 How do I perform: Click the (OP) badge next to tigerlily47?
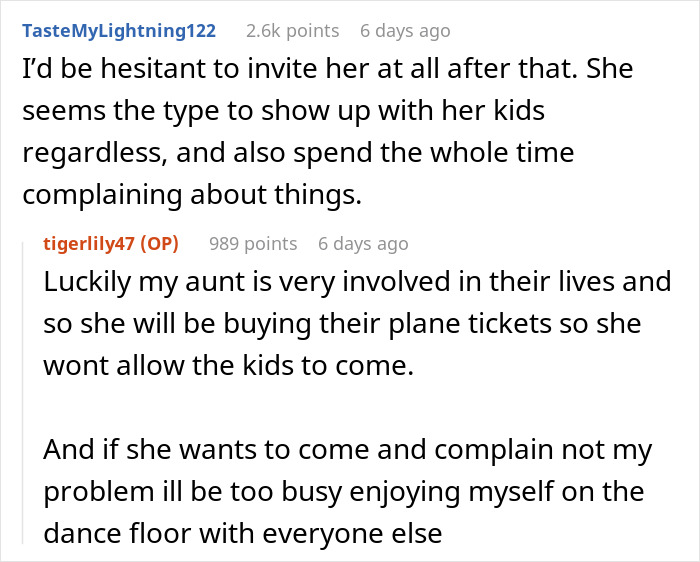click(x=159, y=244)
